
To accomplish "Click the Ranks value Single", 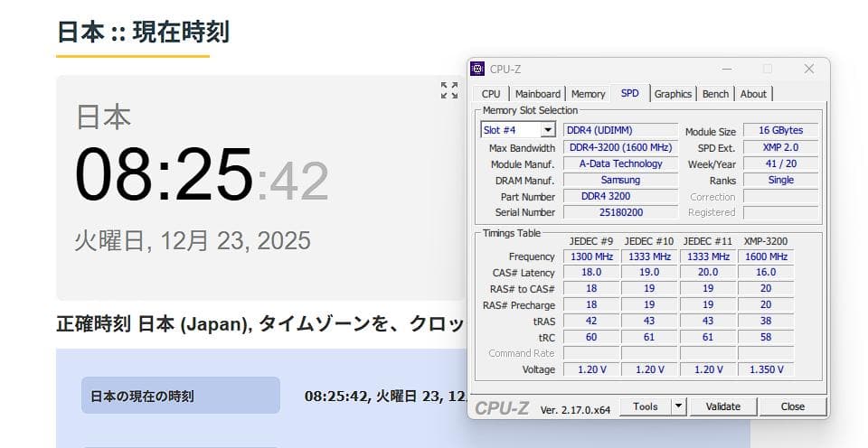I will click(x=780, y=181).
